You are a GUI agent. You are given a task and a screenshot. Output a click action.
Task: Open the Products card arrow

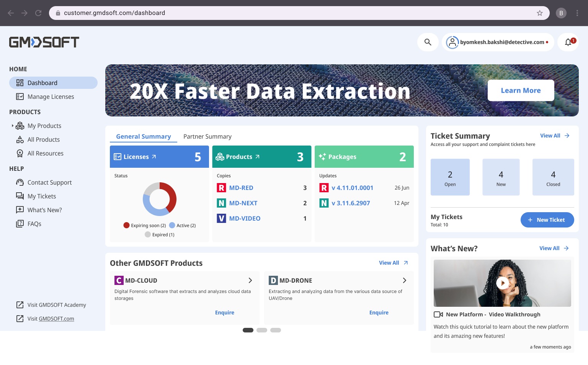coord(257,157)
